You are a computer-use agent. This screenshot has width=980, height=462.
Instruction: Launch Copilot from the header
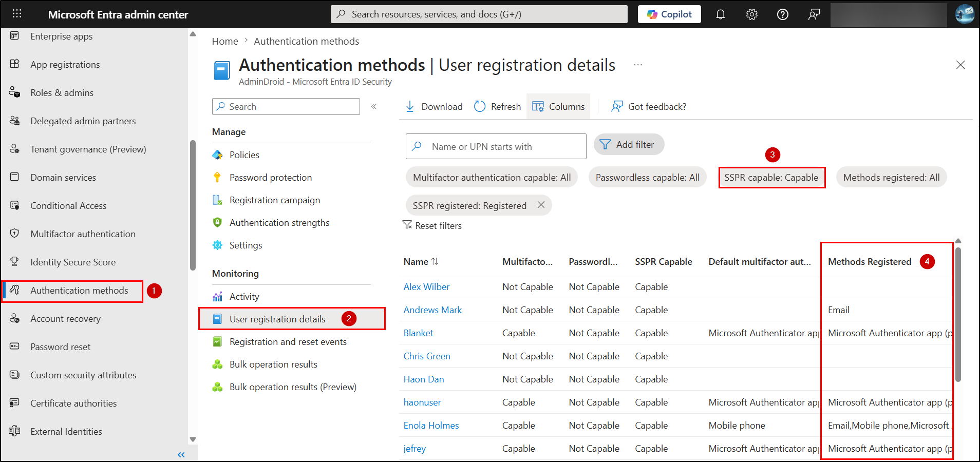coord(669,14)
